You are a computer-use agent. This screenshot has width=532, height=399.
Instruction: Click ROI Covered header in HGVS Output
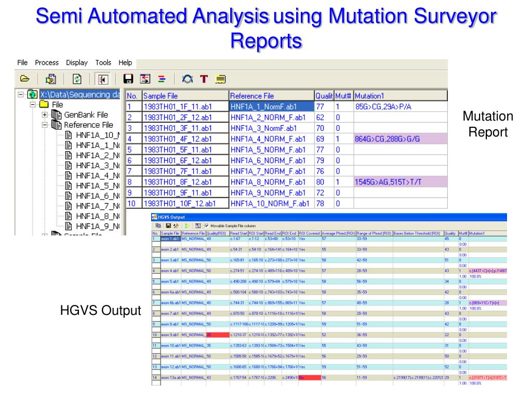(x=310, y=233)
